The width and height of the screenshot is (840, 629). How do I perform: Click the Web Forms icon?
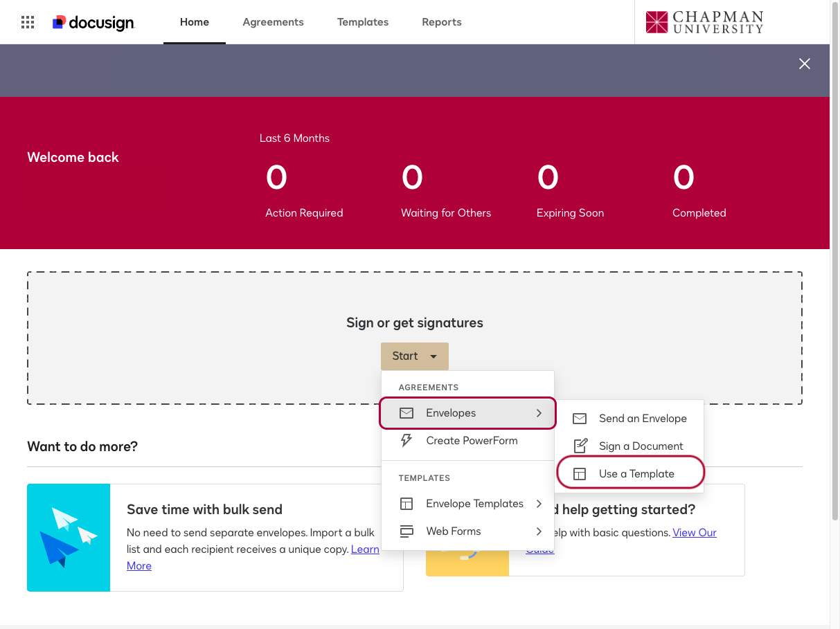406,531
